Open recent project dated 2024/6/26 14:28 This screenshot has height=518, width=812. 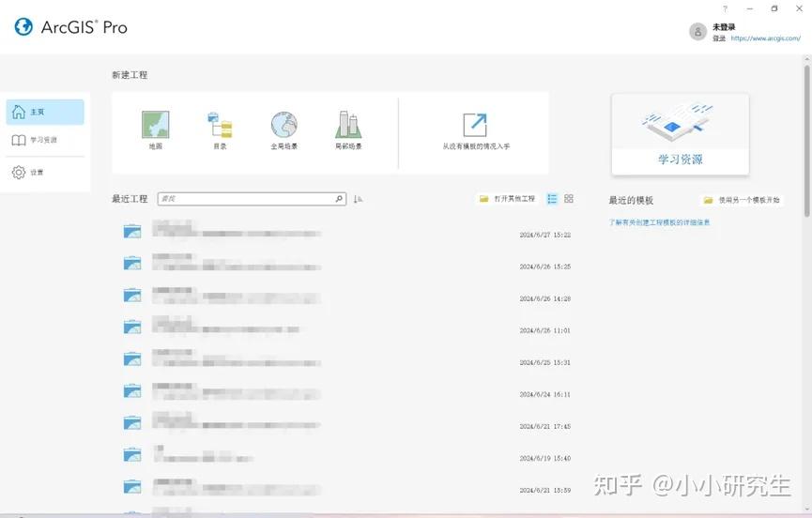[347, 295]
